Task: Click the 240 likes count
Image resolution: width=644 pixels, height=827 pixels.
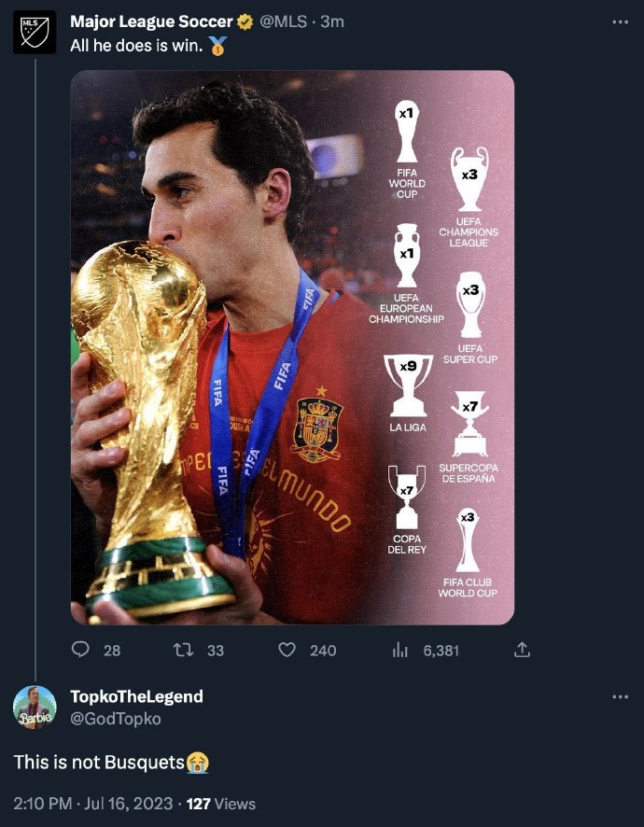Action: 323,651
